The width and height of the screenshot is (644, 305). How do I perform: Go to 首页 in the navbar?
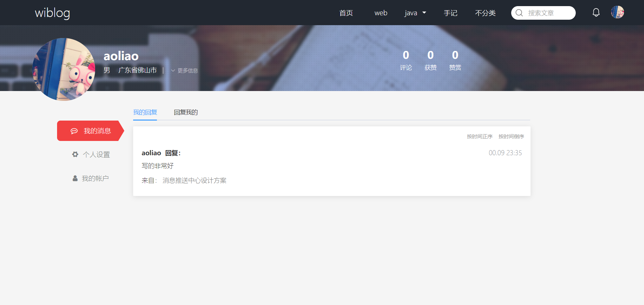click(x=346, y=13)
